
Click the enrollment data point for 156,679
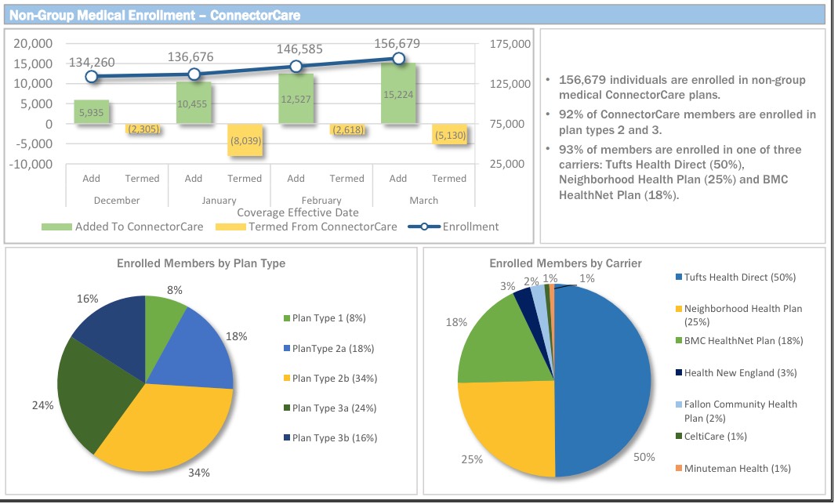point(398,59)
